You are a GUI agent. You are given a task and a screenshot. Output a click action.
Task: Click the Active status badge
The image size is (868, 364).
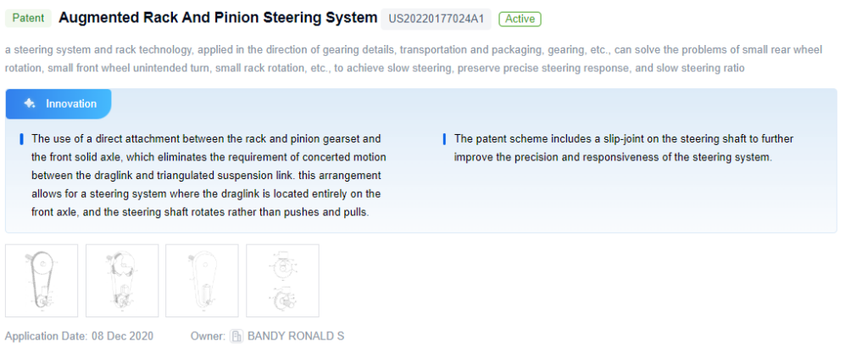click(x=520, y=19)
